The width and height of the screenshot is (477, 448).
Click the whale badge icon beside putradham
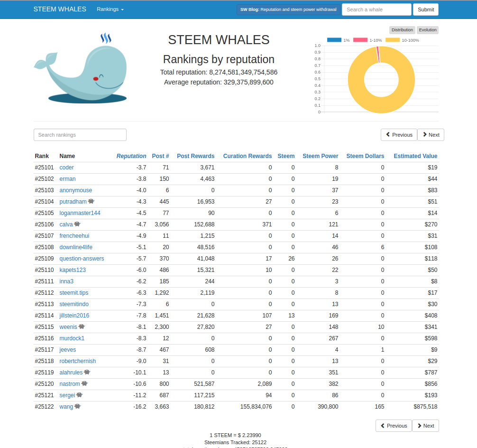tap(91, 201)
